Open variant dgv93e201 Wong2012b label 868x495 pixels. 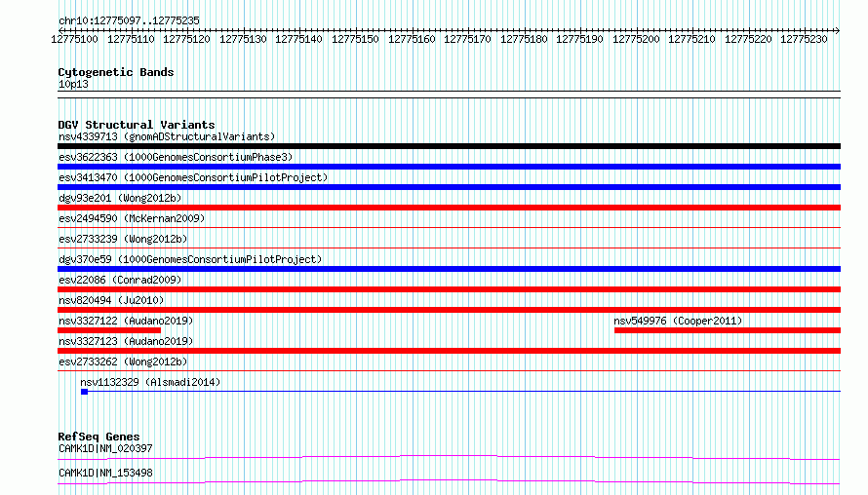120,198
